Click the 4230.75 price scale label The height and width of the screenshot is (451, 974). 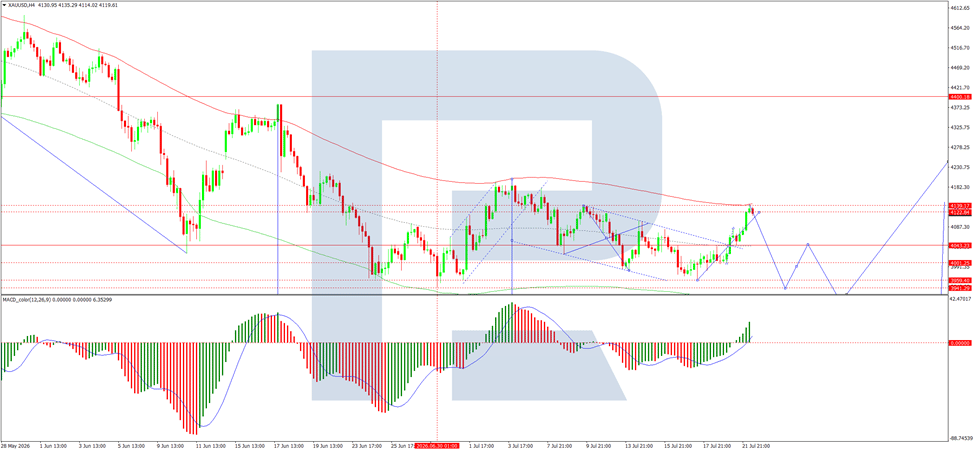coord(960,167)
